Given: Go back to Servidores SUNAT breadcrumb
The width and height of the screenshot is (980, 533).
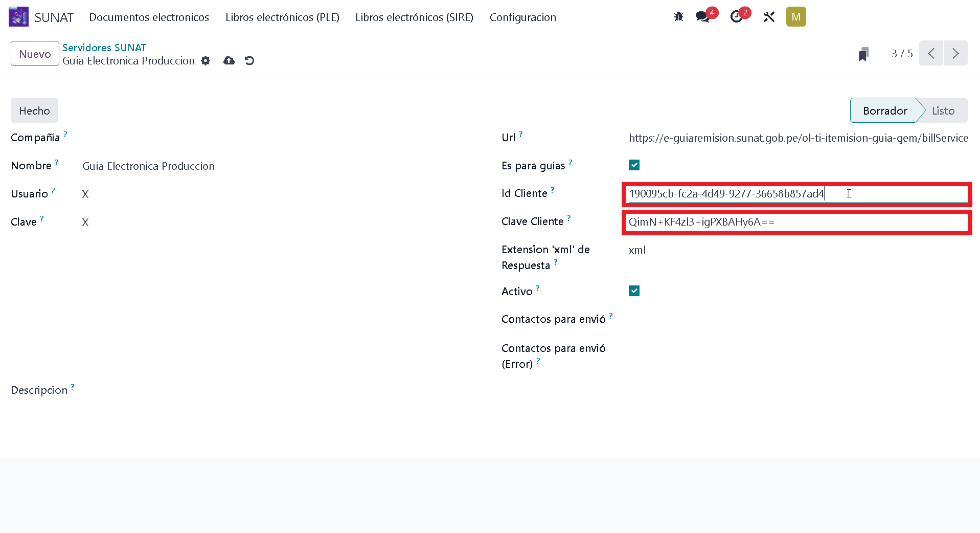Looking at the screenshot, I should [104, 48].
